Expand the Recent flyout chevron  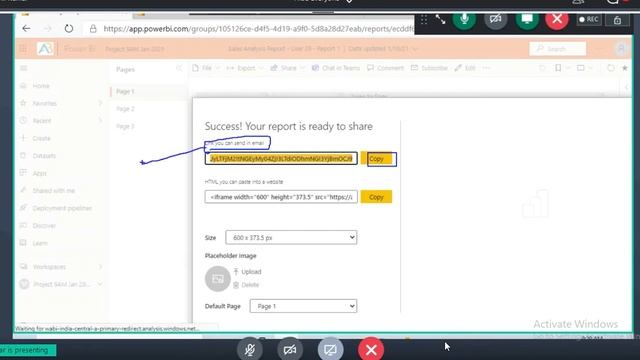100,121
